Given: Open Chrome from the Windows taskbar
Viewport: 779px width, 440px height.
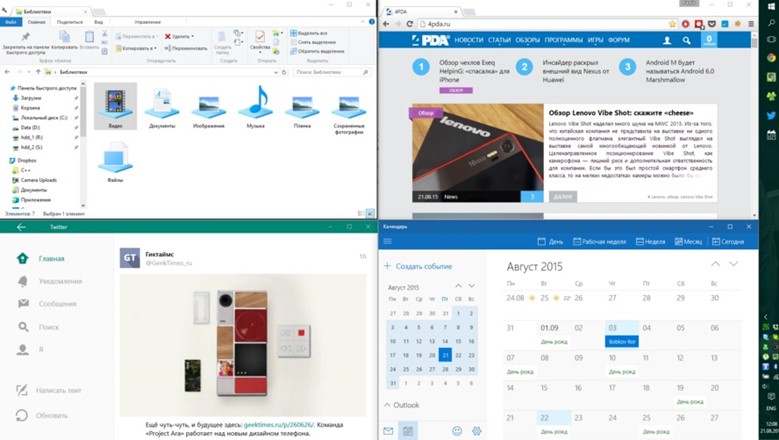Looking at the screenshot, I should point(771,58).
